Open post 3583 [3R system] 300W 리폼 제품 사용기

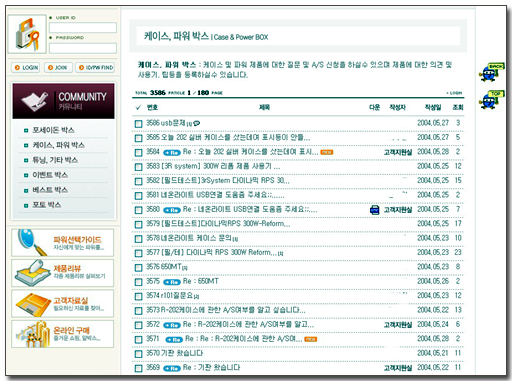(x=220, y=166)
